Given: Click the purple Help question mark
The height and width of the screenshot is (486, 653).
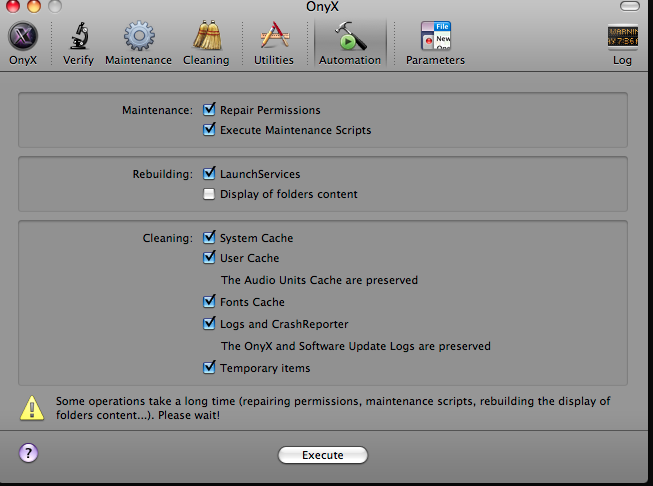Looking at the screenshot, I should pyautogui.click(x=28, y=454).
